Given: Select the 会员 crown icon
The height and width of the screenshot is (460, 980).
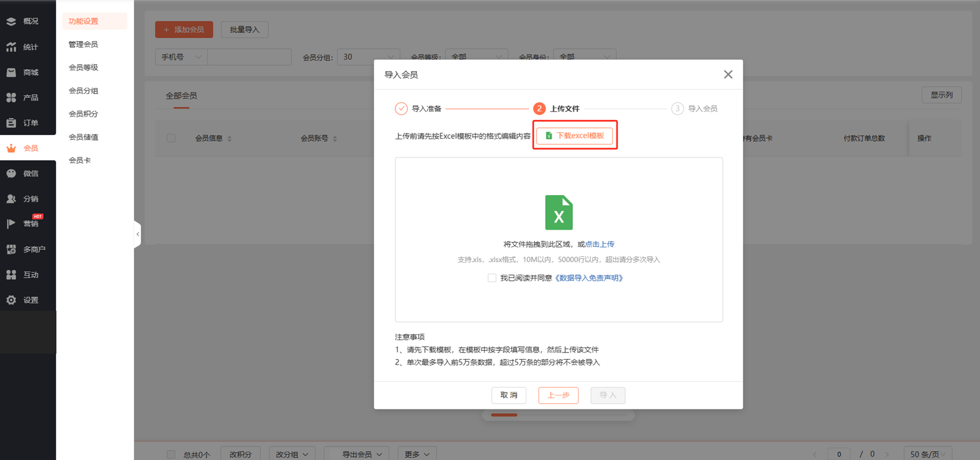Looking at the screenshot, I should click(11, 148).
